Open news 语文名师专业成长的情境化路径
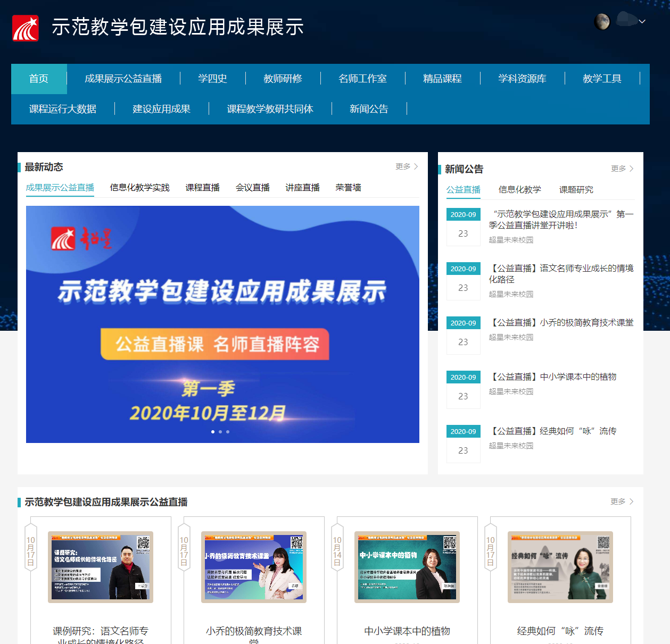The image size is (670, 644). [x=561, y=274]
